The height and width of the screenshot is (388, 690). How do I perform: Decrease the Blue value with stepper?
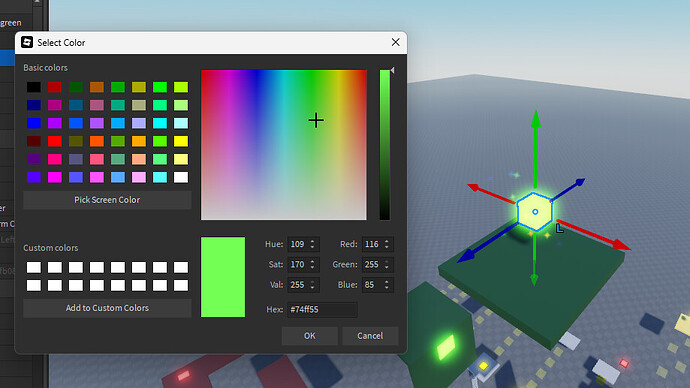click(x=387, y=288)
